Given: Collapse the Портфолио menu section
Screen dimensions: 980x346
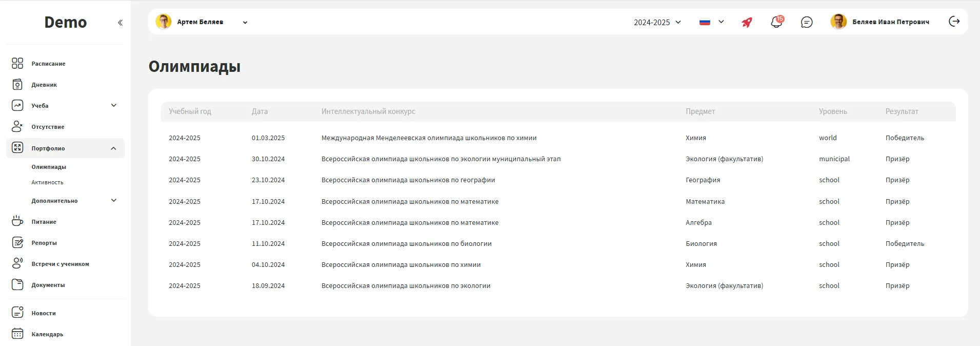Looking at the screenshot, I should coord(113,148).
